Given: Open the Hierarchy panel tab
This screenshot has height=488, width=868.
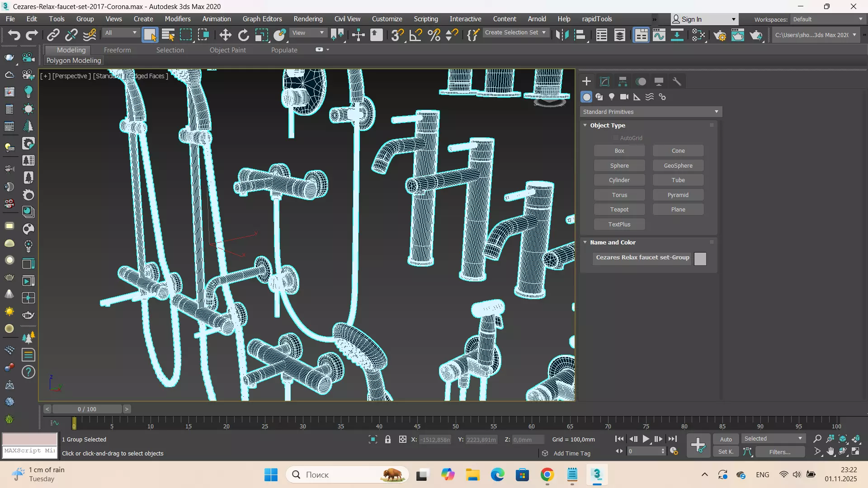Looking at the screenshot, I should click(623, 81).
